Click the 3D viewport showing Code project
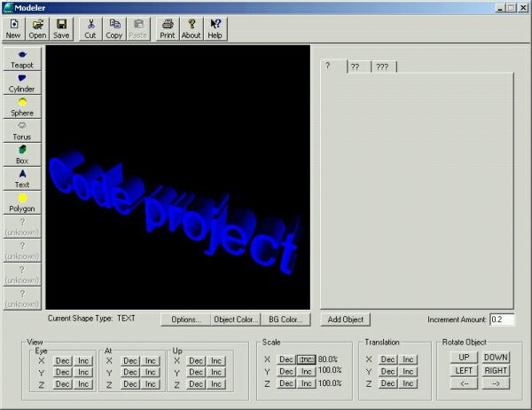Viewport: 532px width, 410px height. tap(178, 177)
